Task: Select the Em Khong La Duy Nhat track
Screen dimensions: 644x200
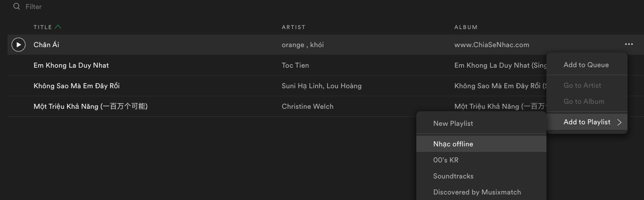Action: click(71, 65)
